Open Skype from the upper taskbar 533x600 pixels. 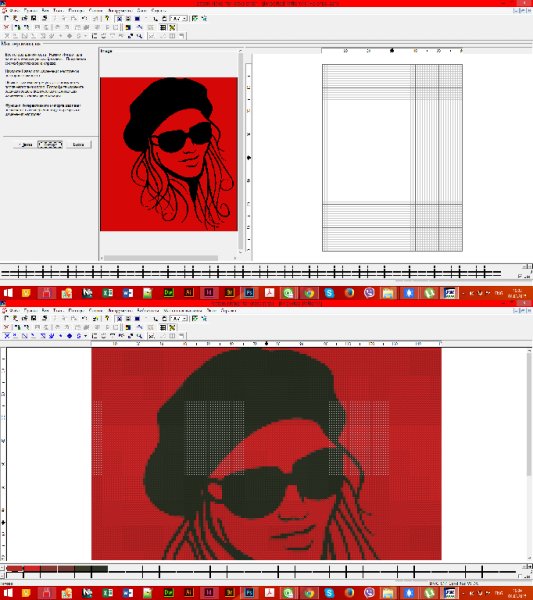click(x=329, y=293)
